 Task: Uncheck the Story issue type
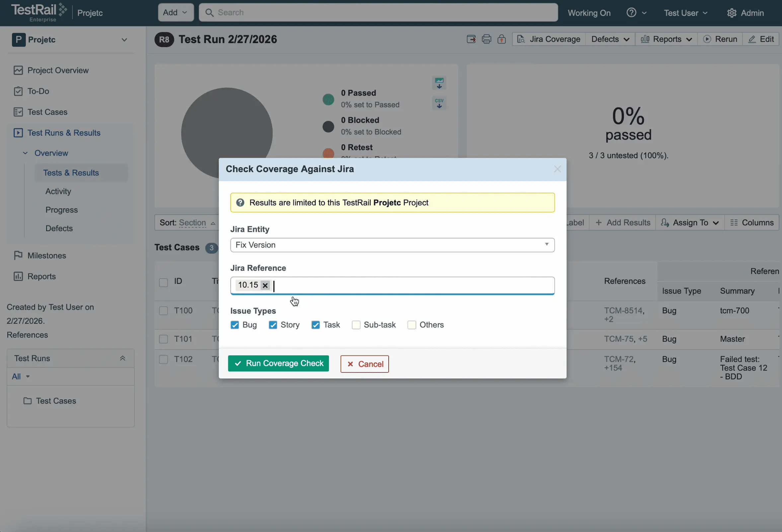(273, 325)
